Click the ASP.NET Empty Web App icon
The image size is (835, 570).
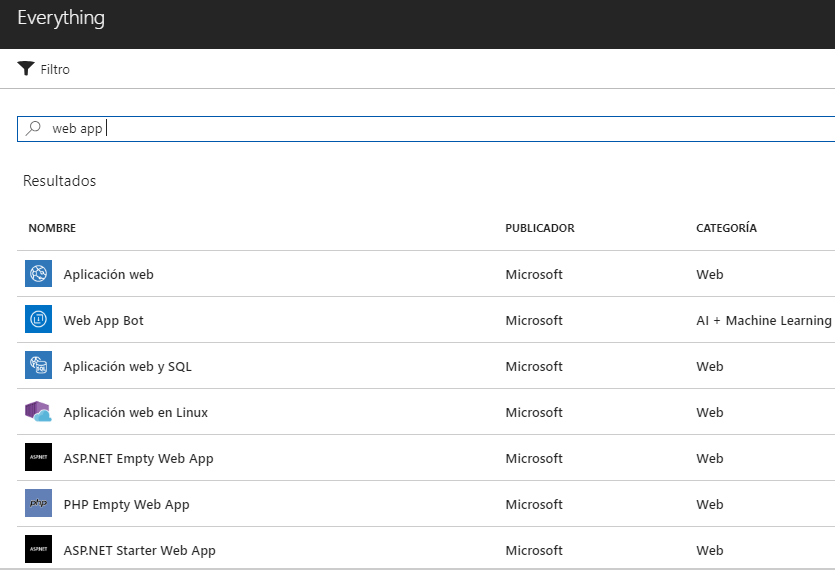(38, 457)
